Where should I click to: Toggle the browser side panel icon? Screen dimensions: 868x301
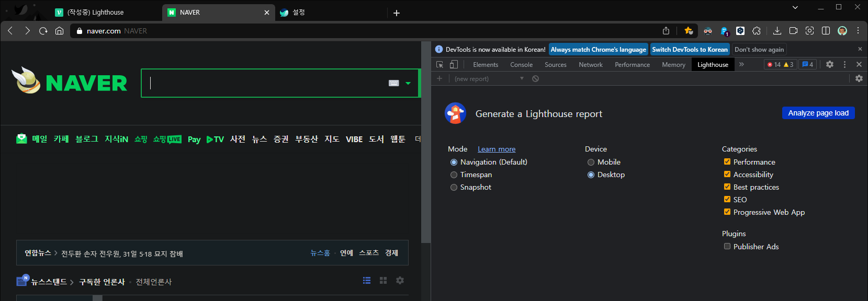[826, 31]
